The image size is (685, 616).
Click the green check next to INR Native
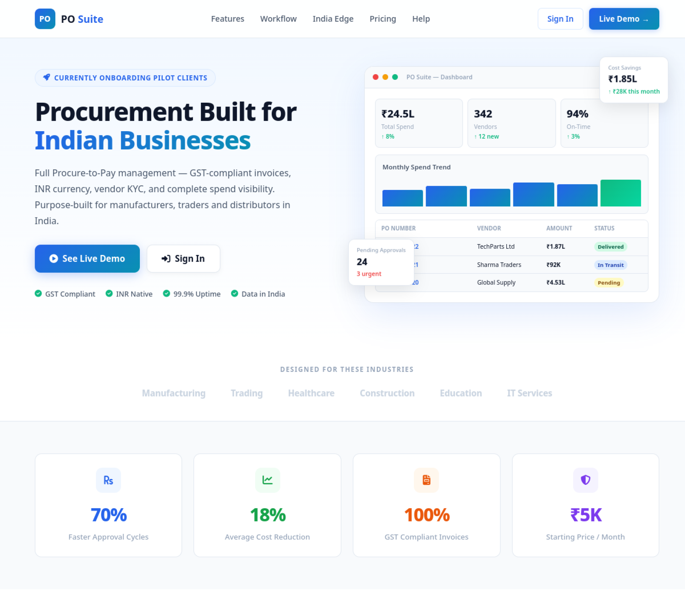[109, 293]
